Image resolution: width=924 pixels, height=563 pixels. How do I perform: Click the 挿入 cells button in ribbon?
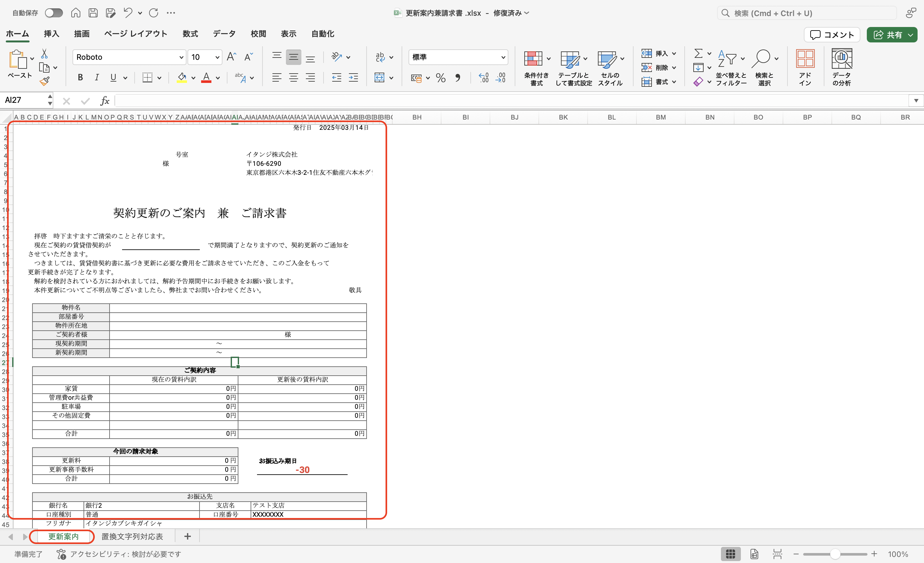(659, 53)
